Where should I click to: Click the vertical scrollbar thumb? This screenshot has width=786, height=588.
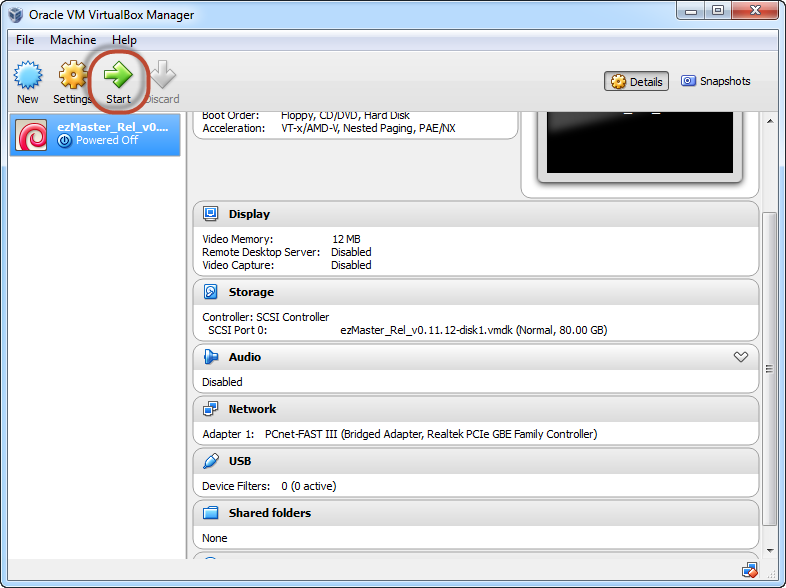(x=770, y=369)
